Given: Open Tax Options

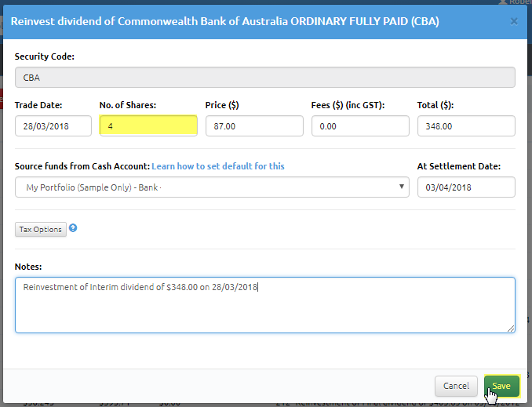Looking at the screenshot, I should click(41, 230).
